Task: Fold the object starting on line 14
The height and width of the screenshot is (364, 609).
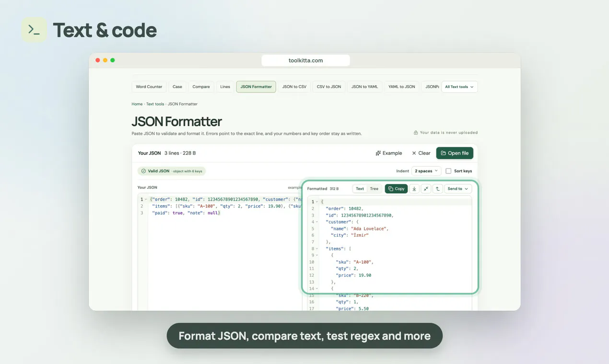Action: click(x=317, y=289)
